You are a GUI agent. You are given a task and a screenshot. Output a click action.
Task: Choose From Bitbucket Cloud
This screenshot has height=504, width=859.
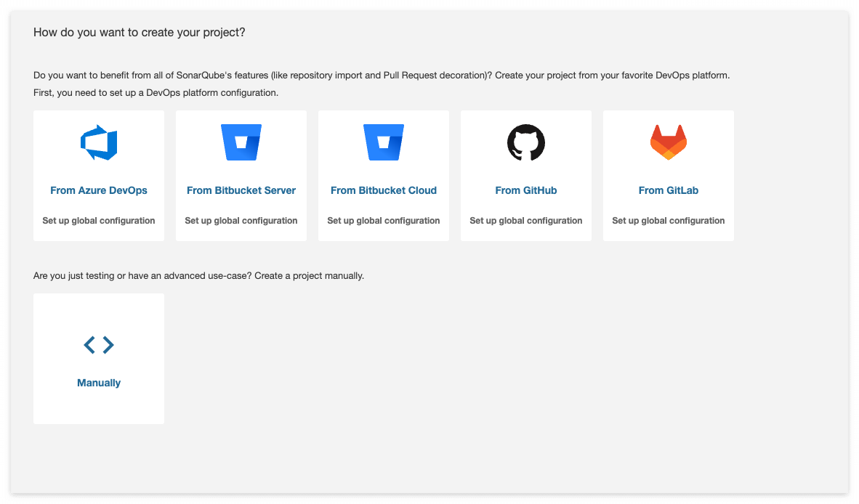[384, 190]
